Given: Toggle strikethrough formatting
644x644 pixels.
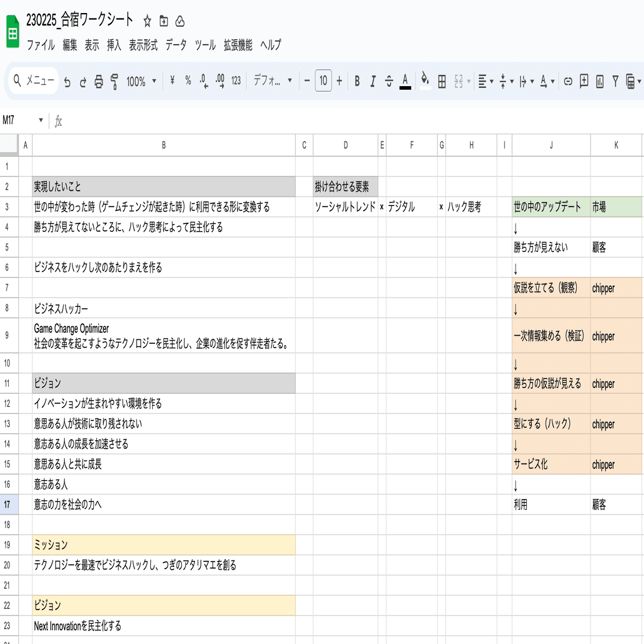Looking at the screenshot, I should point(389,81).
